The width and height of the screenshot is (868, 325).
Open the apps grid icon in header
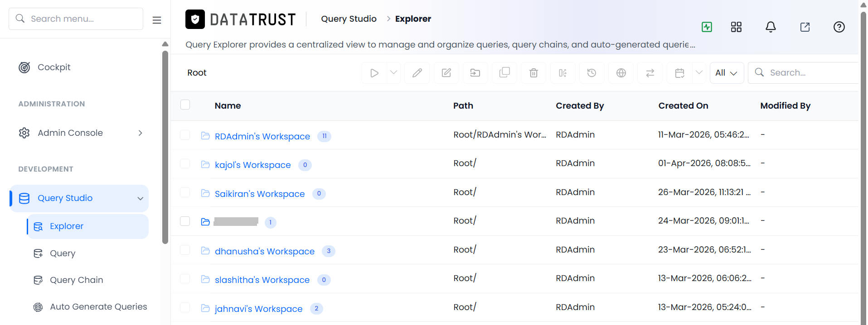(x=736, y=27)
